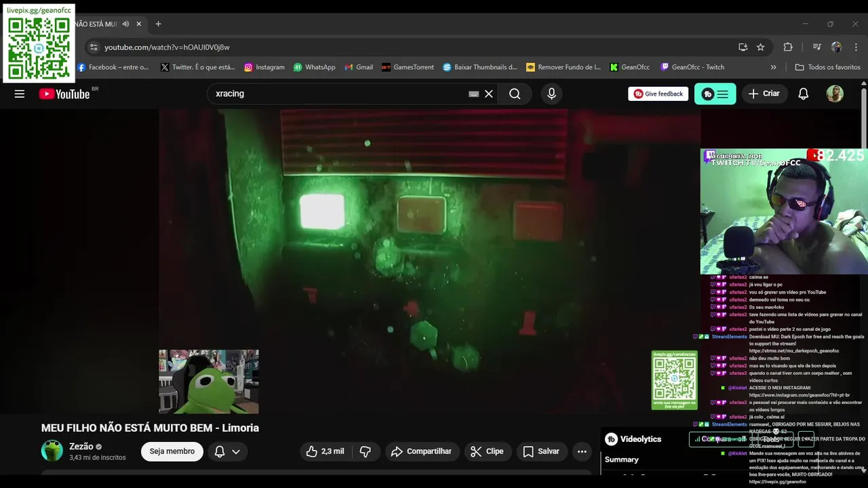
Task: Open the Gmail bookmark
Action: (359, 67)
